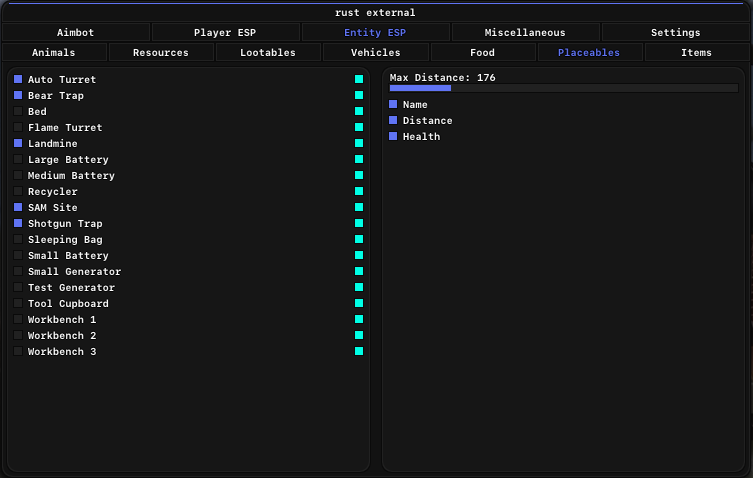Screen dimensions: 753x478
Task: Uncheck the Health display checkbox
Action: 393,136
